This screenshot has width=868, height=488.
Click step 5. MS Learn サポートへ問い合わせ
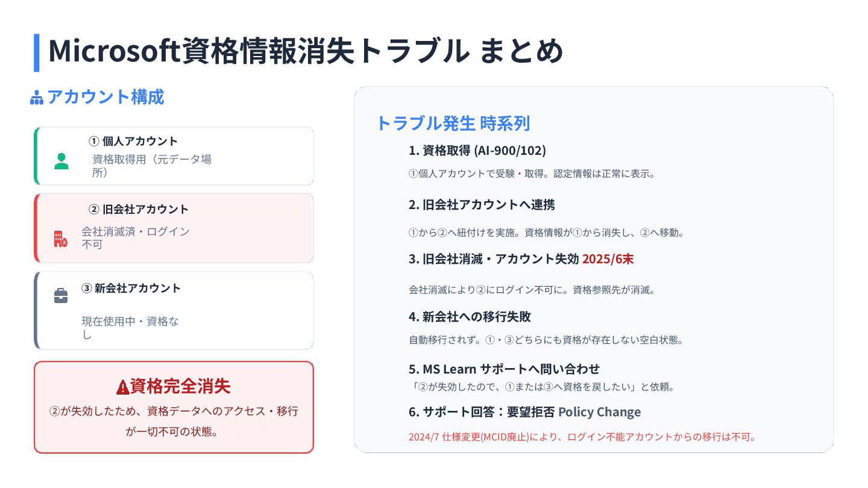pyautogui.click(x=504, y=369)
